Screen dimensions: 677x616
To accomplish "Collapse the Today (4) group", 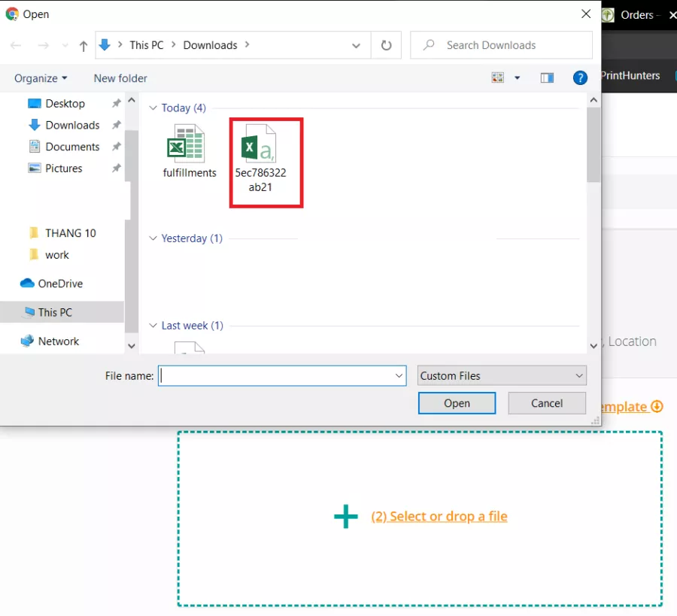I will [153, 108].
